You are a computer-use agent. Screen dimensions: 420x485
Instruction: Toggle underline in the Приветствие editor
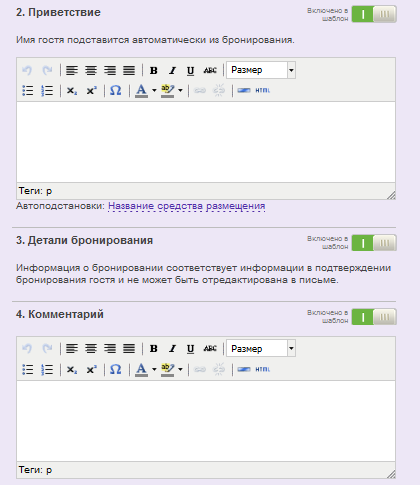pos(190,70)
